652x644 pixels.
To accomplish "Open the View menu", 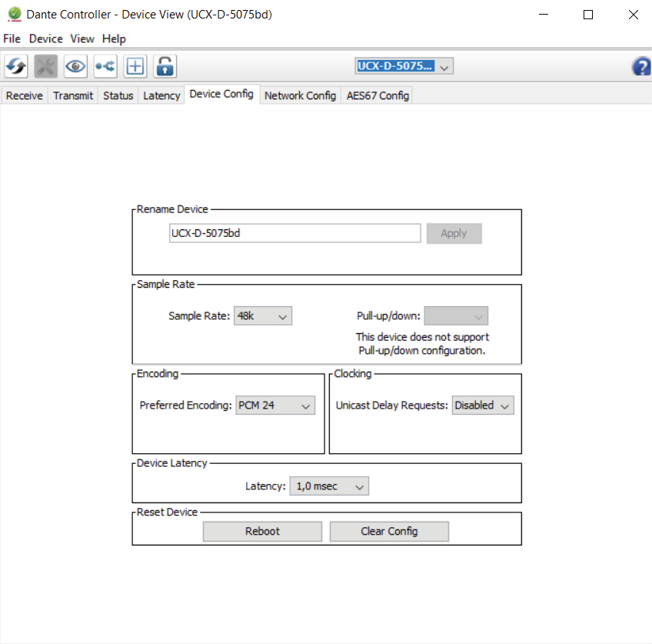I will point(82,38).
